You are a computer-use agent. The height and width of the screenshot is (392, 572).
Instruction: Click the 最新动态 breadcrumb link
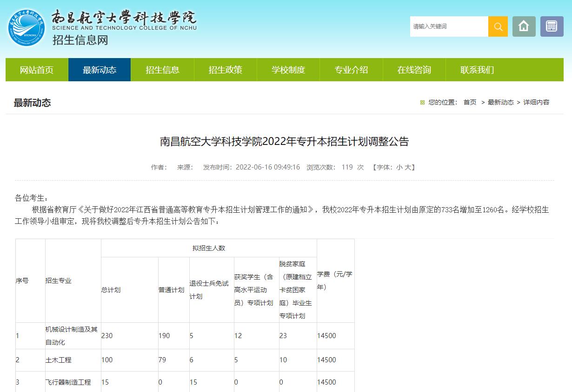pos(501,102)
